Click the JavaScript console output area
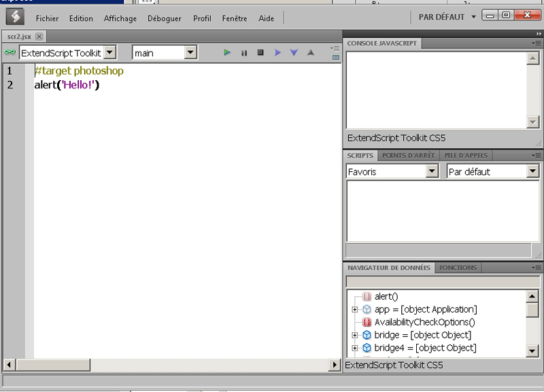The width and height of the screenshot is (544, 392). coord(437,90)
